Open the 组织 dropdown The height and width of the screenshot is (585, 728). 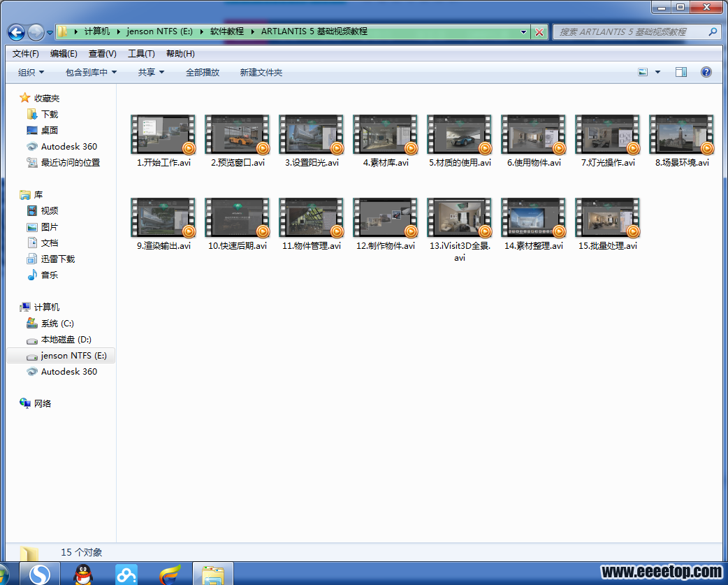(31, 73)
